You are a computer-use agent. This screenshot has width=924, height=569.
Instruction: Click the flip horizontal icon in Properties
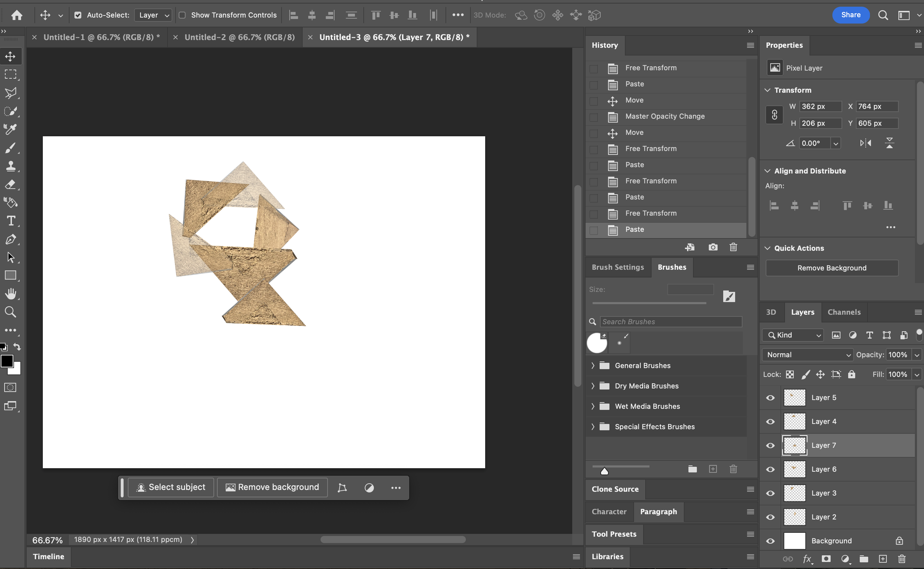(865, 143)
